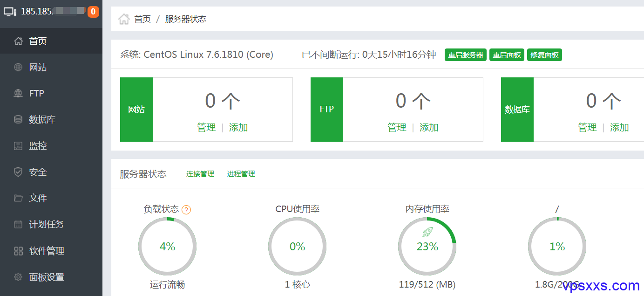Click the 修复面板 button
644x296 pixels.
pyautogui.click(x=544, y=55)
